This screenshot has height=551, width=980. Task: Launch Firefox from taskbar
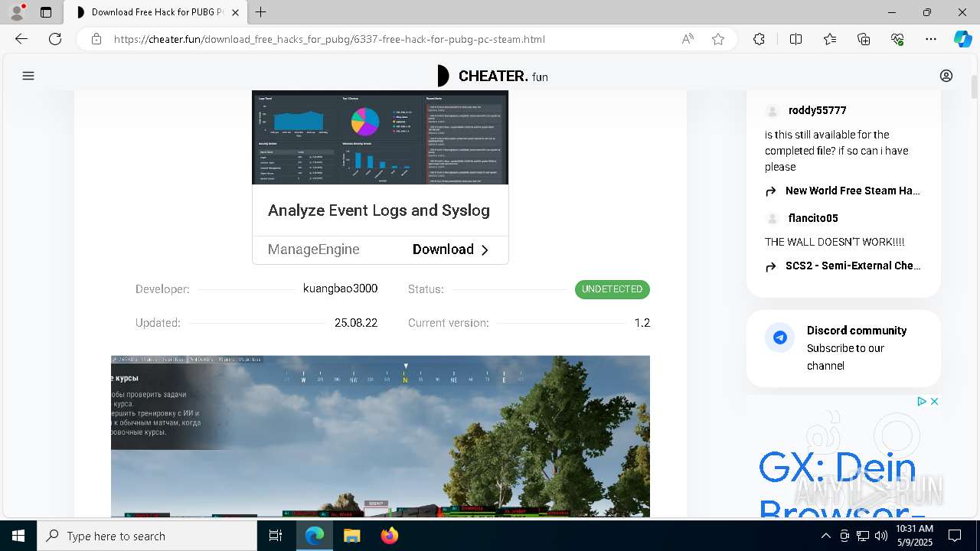[389, 536]
